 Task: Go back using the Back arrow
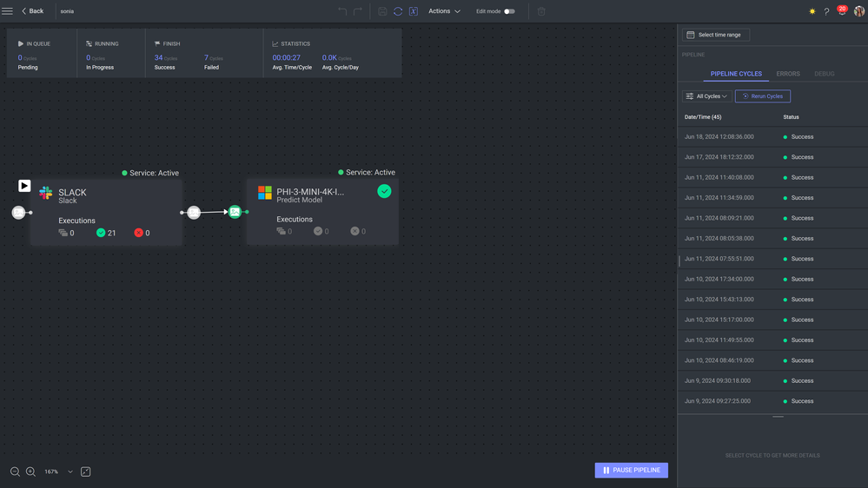pyautogui.click(x=33, y=11)
